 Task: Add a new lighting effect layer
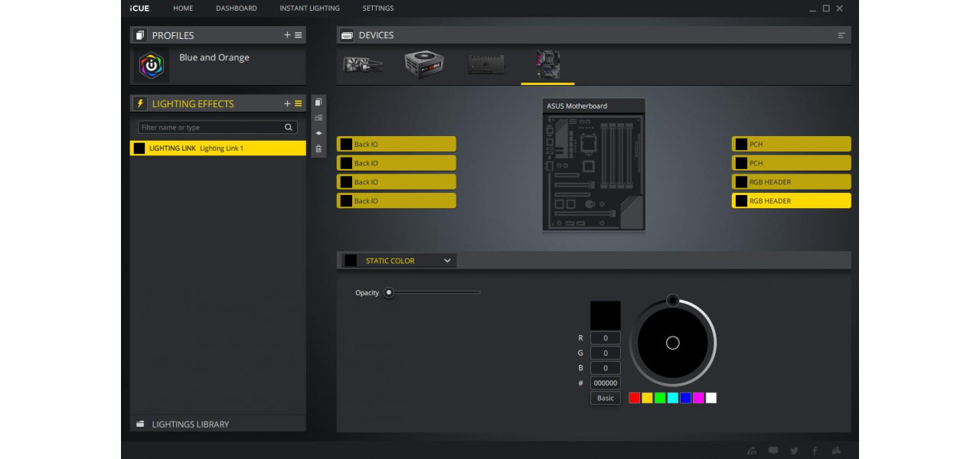pyautogui.click(x=287, y=103)
